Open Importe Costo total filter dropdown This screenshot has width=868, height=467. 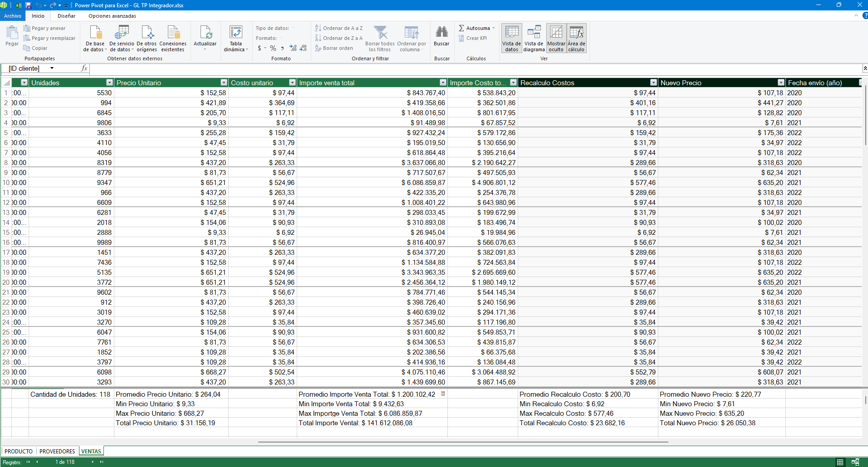tap(513, 83)
